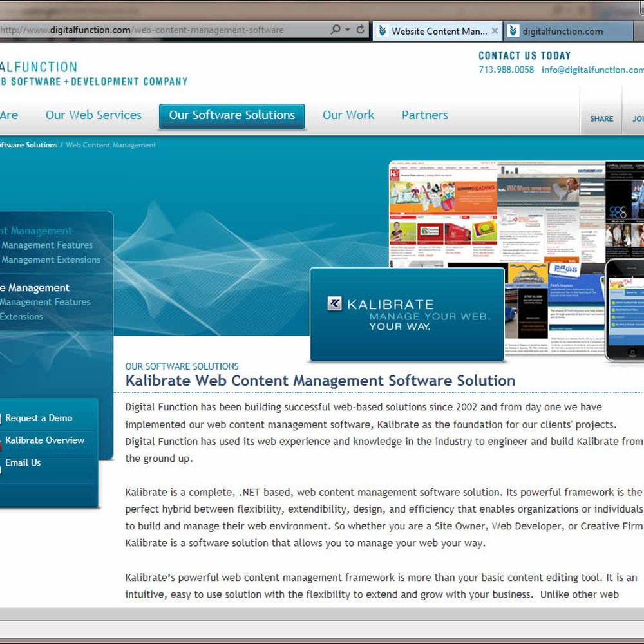
Task: Select the Our Software Solutions menu
Action: [x=232, y=116]
